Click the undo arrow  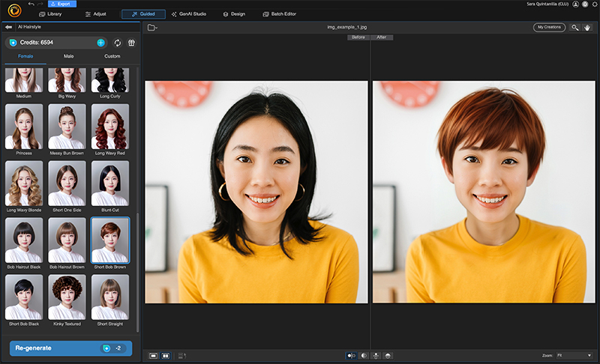pos(31,4)
